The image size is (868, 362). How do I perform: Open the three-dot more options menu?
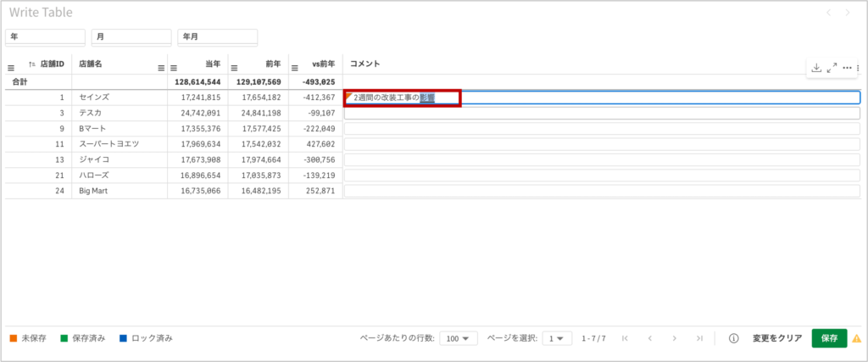tap(847, 68)
